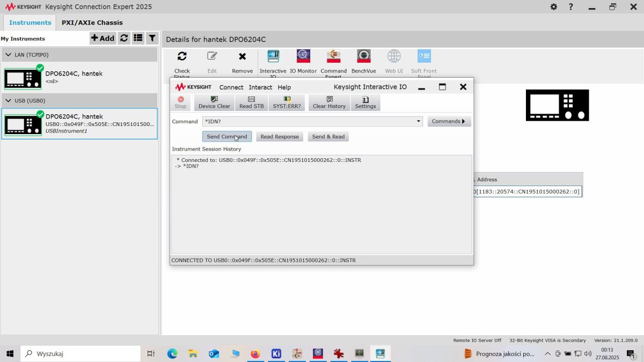
Task: Open KiCad from the taskbar
Action: tap(276, 353)
